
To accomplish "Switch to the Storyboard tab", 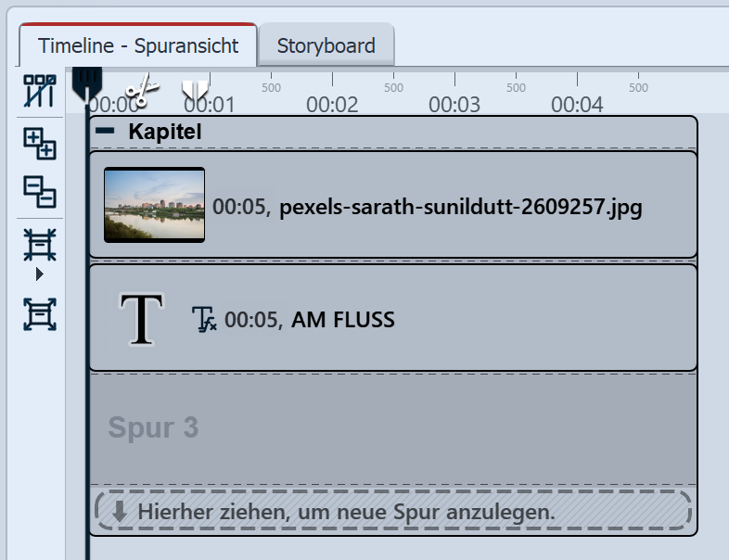I will pyautogui.click(x=326, y=45).
